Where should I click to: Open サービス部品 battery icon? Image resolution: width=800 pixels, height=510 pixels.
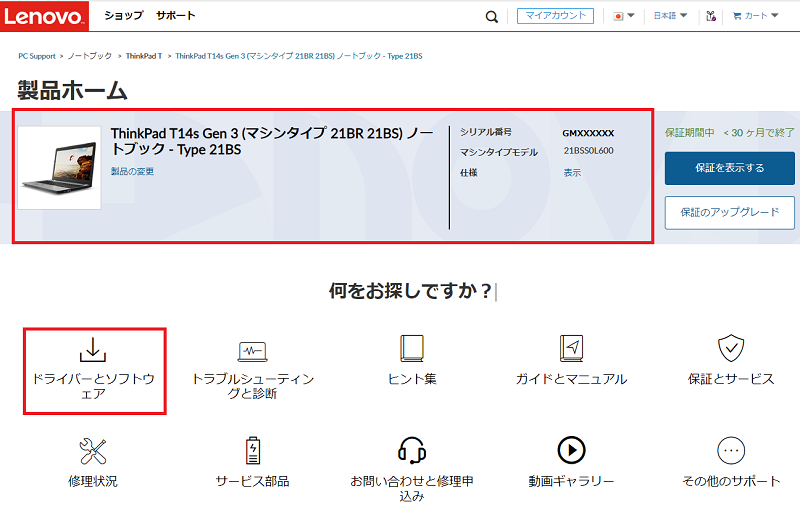point(253,450)
